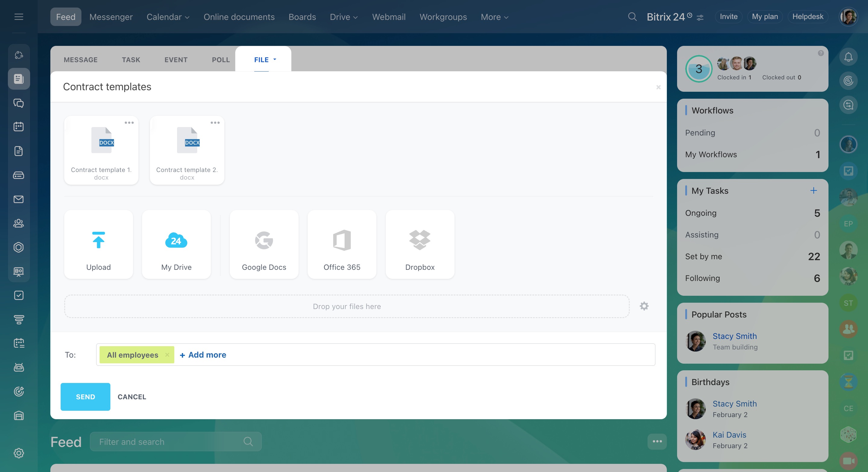Open options for Contract template 1
Screen dimensions: 868x472
click(129, 123)
